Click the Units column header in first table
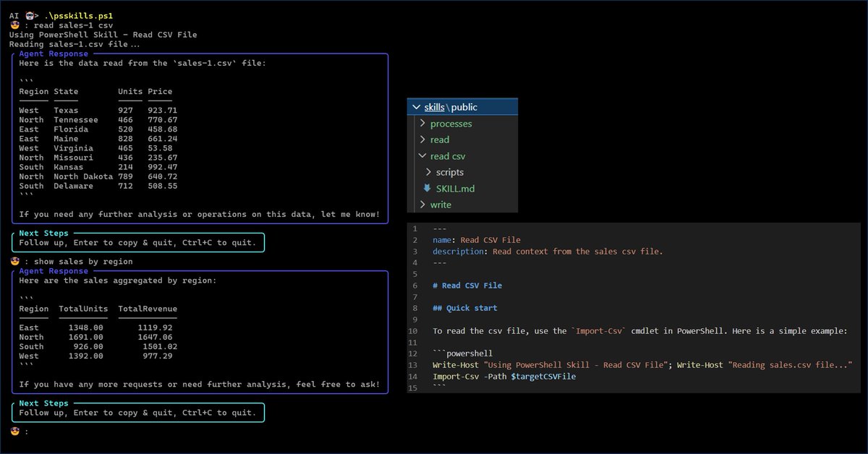 130,92
